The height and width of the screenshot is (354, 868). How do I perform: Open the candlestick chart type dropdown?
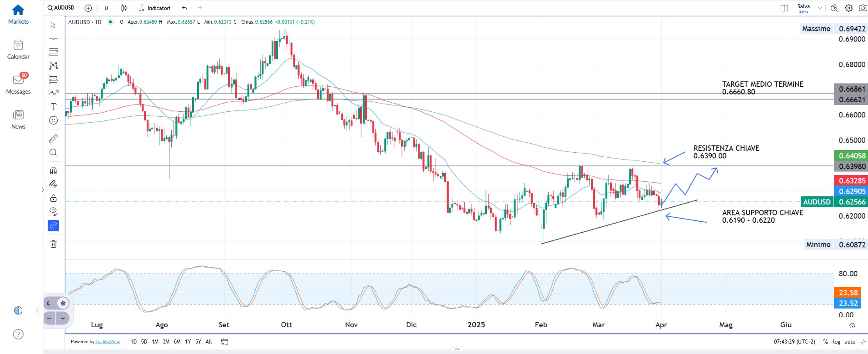point(124,8)
